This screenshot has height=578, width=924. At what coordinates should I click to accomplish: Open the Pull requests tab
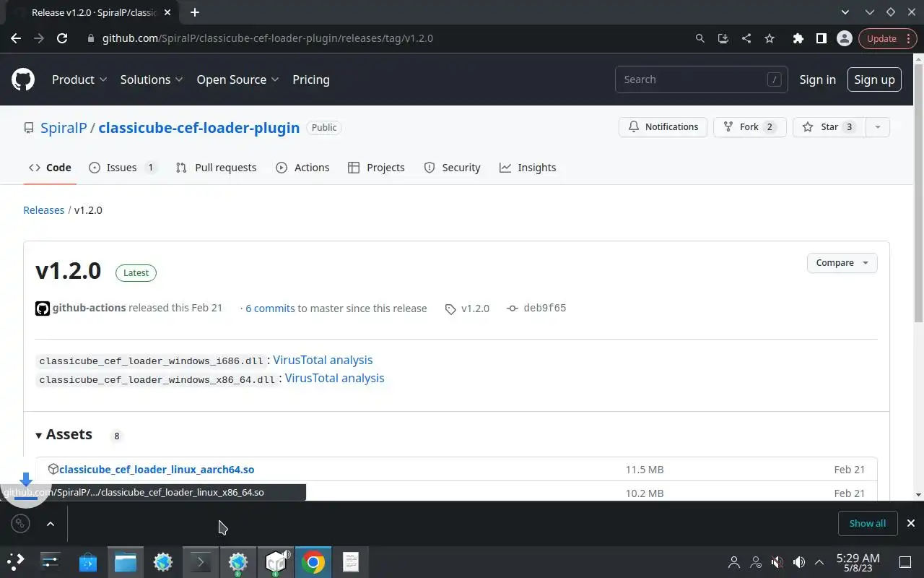tap(216, 168)
